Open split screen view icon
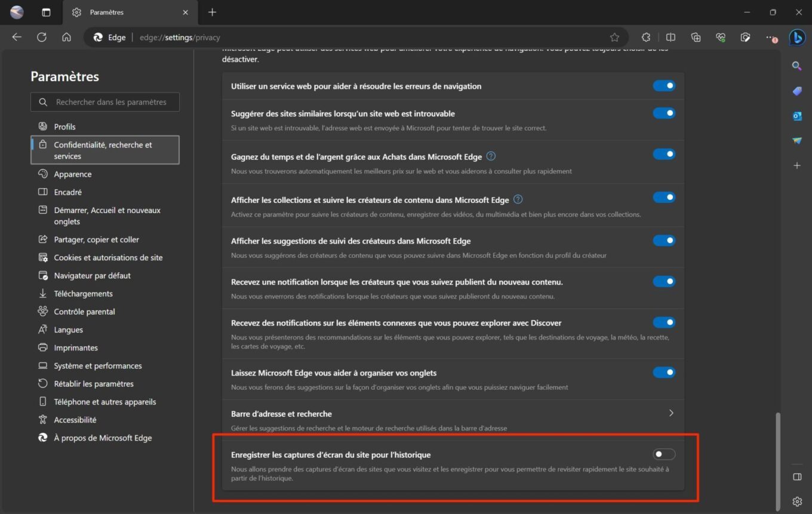The image size is (812, 514). (x=670, y=37)
